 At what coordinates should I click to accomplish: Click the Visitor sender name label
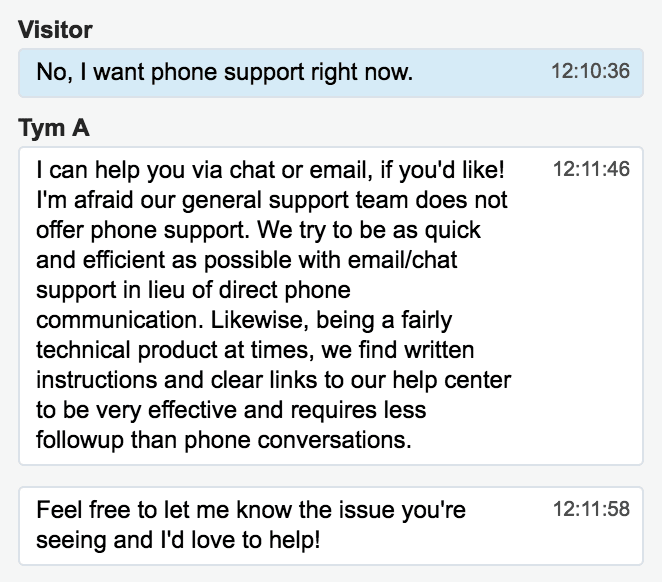click(x=55, y=30)
